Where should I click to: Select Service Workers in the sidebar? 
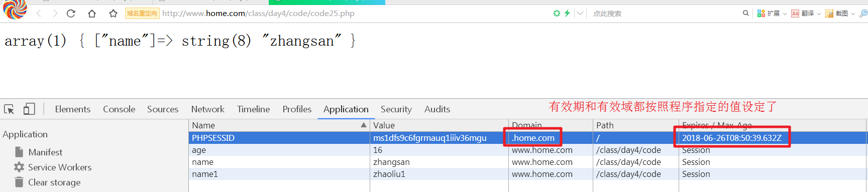coord(60,167)
